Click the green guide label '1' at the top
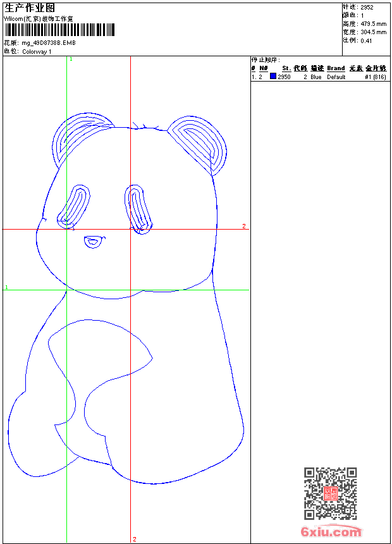 71,59
